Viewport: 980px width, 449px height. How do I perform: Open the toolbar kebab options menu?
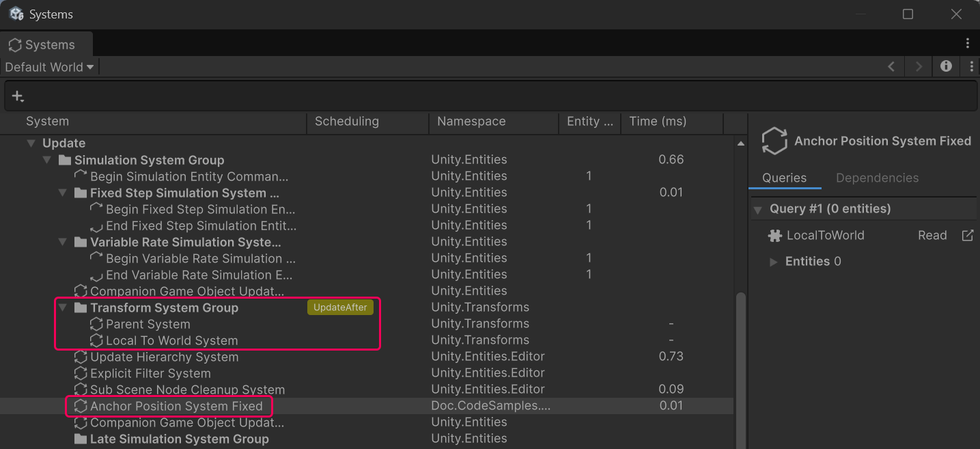[971, 66]
